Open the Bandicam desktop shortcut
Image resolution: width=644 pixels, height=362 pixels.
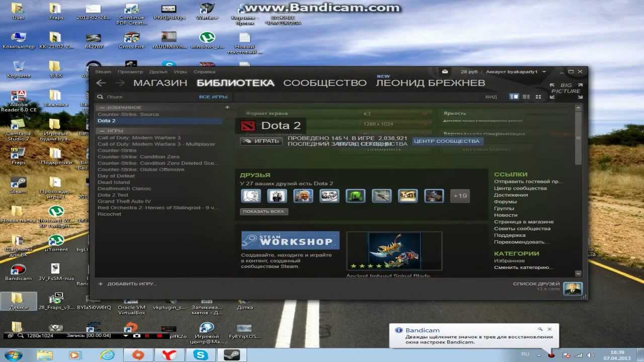[18, 273]
